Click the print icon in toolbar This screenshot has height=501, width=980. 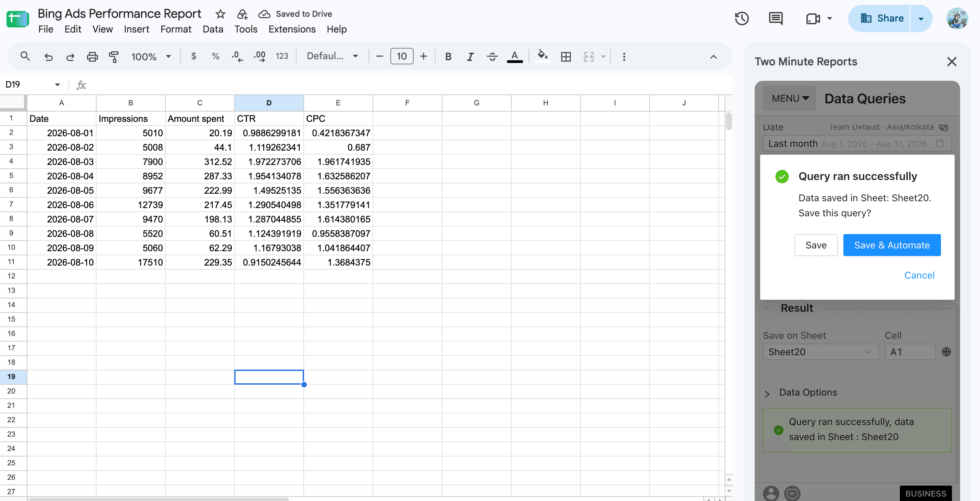[92, 57]
